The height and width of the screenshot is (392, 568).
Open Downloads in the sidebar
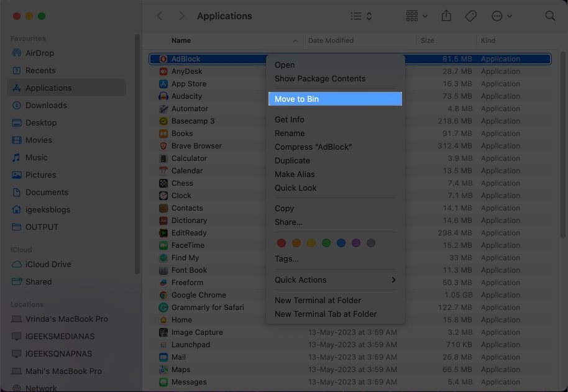click(x=66, y=106)
